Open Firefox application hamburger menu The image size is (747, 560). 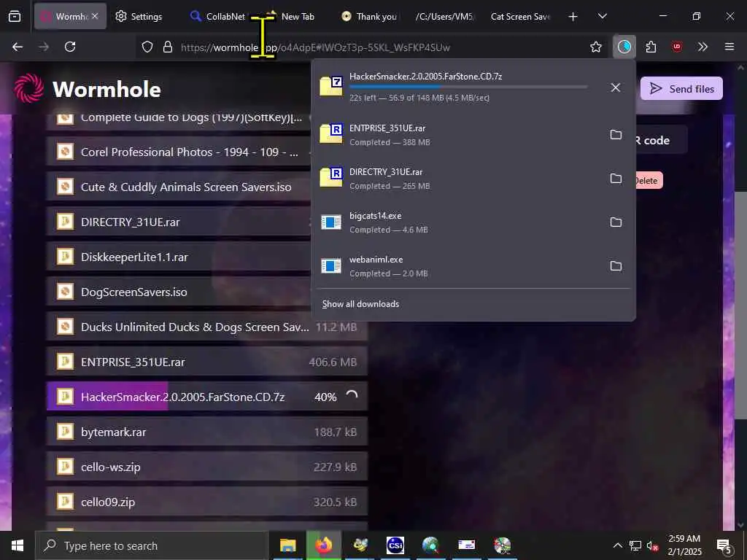click(729, 47)
